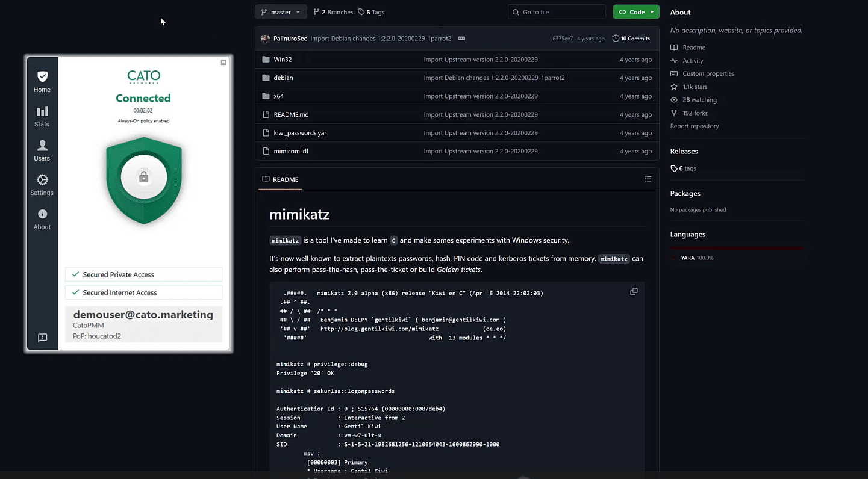Click the Always-On policy enabled text
868x479 pixels.
point(143,121)
